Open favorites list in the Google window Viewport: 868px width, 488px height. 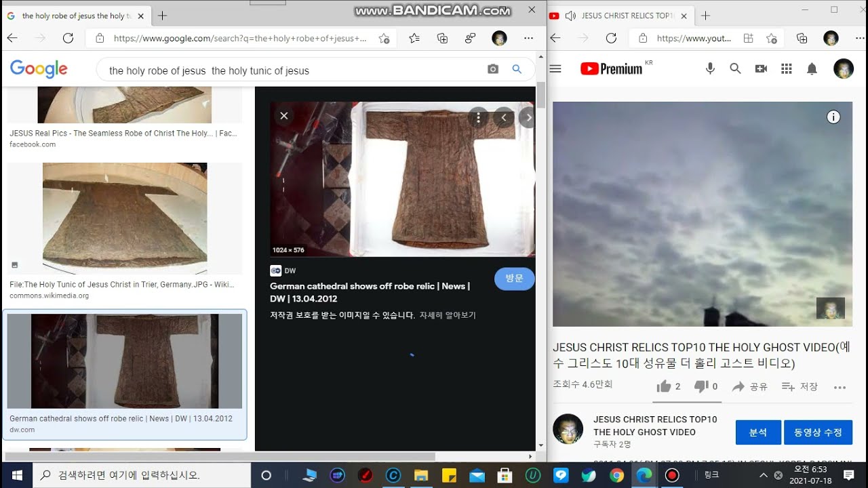click(x=414, y=39)
